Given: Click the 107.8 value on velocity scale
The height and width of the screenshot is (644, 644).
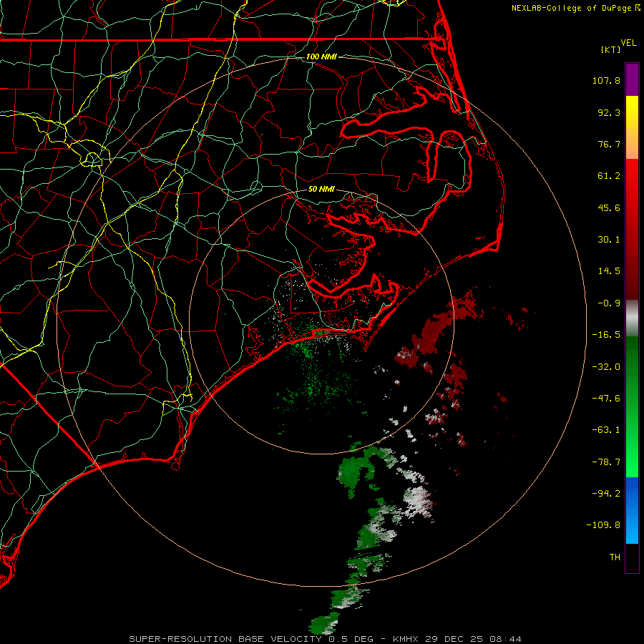Looking at the screenshot, I should click(x=606, y=80).
